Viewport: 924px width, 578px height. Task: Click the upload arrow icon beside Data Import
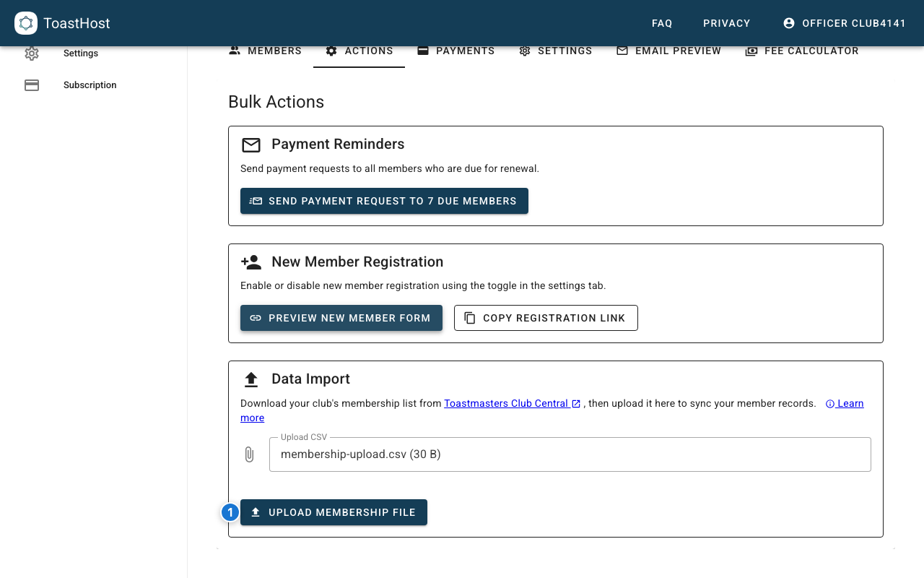point(251,378)
